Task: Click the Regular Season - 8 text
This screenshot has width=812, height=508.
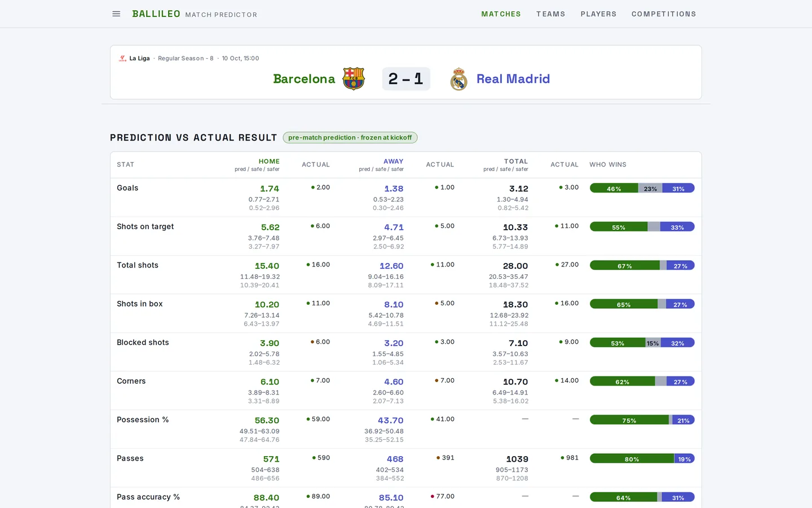Action: tap(186, 58)
